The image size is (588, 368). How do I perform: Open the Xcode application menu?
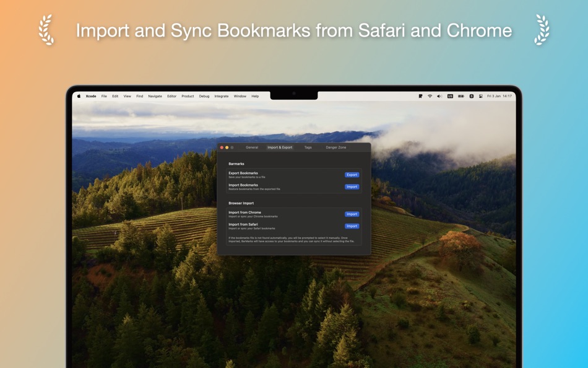91,96
